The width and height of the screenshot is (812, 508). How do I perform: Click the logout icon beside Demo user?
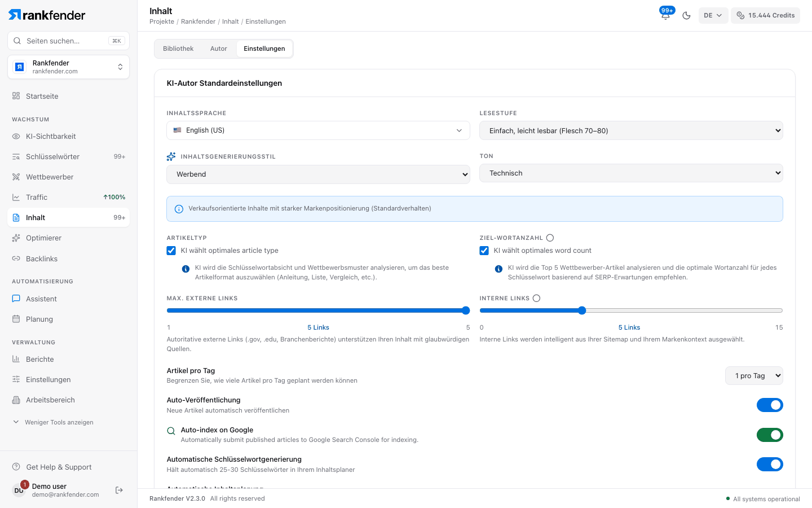pos(119,490)
